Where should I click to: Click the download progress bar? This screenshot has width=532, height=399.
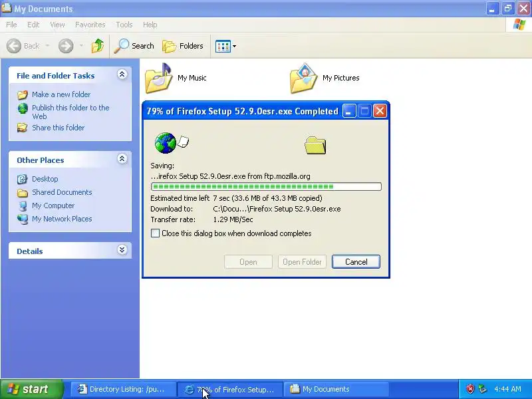click(x=267, y=187)
